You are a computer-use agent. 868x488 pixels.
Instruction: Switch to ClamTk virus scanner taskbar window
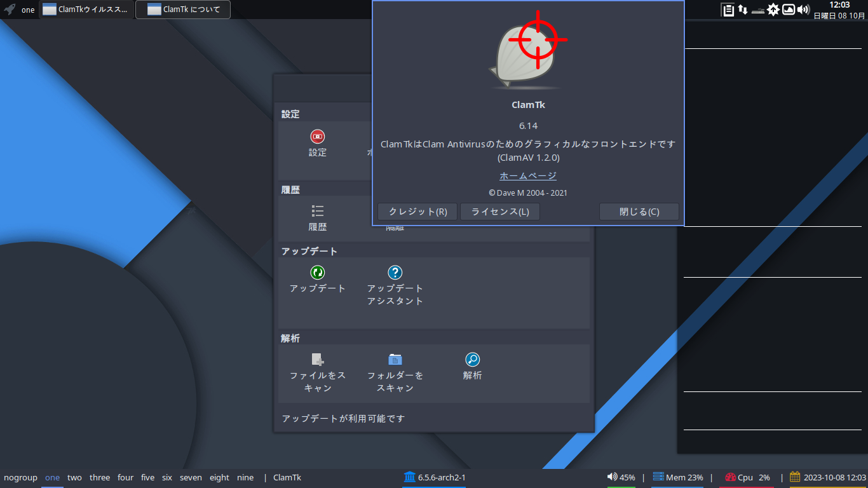coord(87,10)
